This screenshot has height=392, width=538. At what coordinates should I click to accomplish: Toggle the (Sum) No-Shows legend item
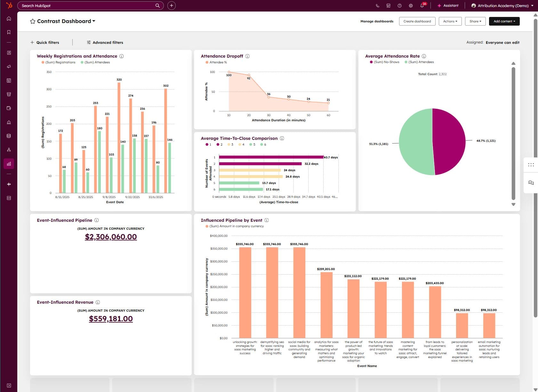click(385, 62)
